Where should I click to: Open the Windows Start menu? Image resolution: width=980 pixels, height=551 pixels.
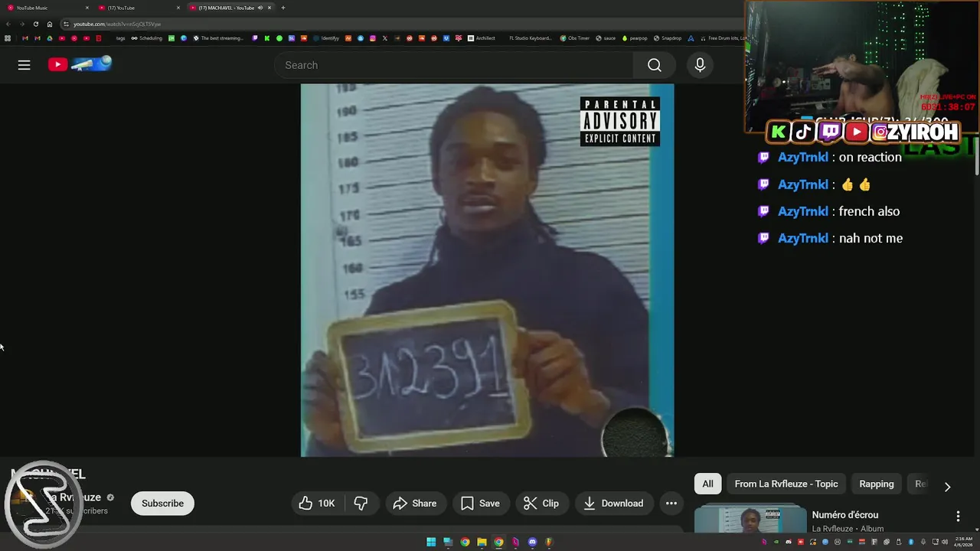tap(431, 543)
